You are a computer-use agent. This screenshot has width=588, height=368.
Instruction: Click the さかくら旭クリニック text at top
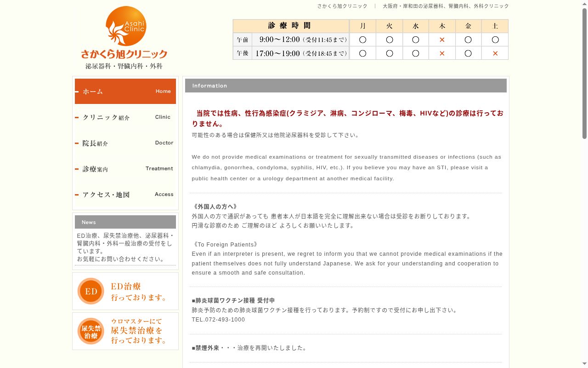tap(342, 6)
